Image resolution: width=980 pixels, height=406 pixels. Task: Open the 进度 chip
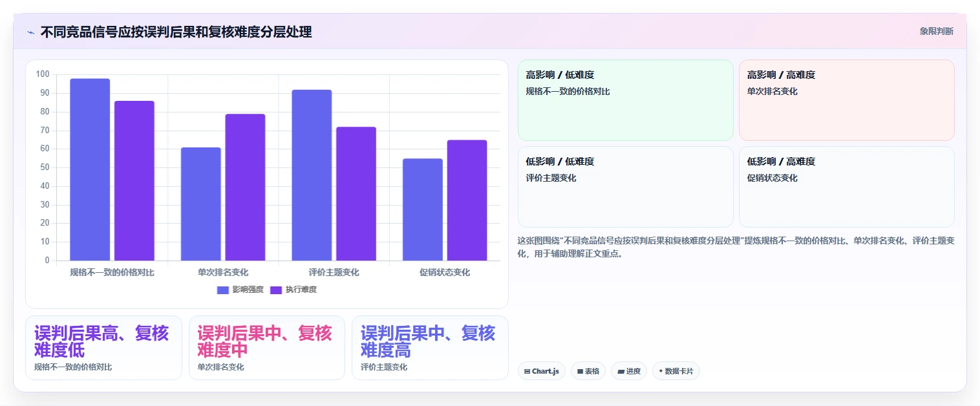pyautogui.click(x=629, y=371)
